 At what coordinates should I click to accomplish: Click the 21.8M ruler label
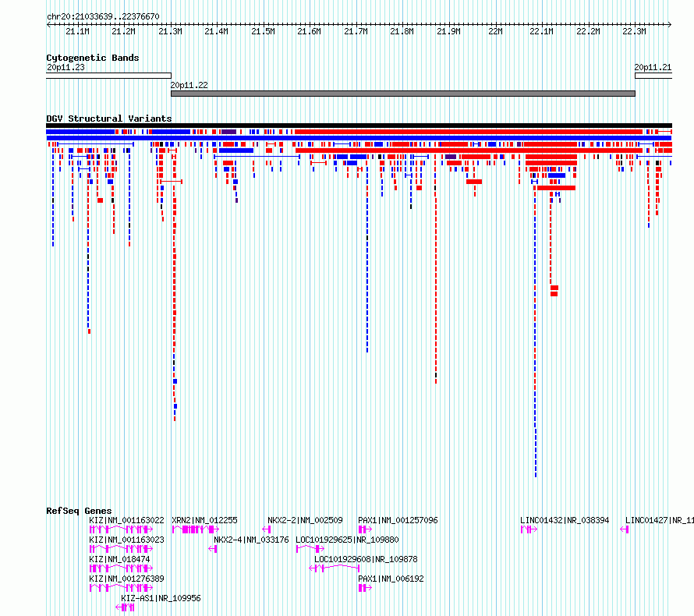pyautogui.click(x=402, y=31)
